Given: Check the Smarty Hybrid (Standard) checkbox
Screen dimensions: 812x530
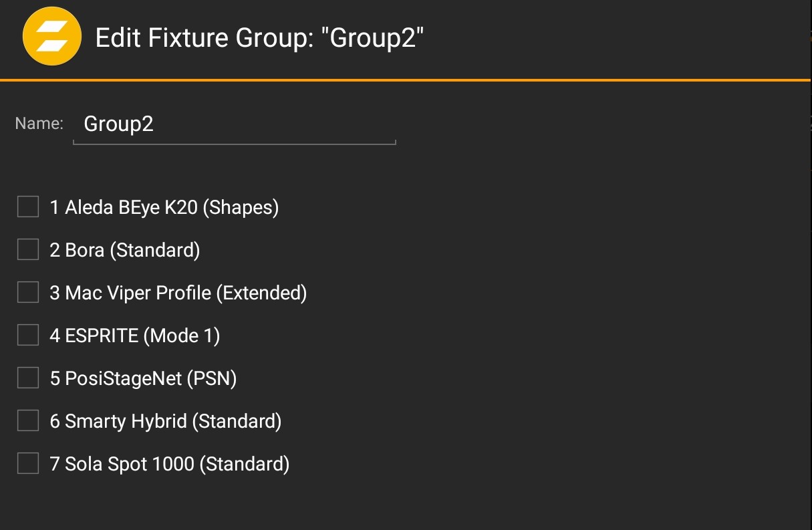Looking at the screenshot, I should [28, 421].
